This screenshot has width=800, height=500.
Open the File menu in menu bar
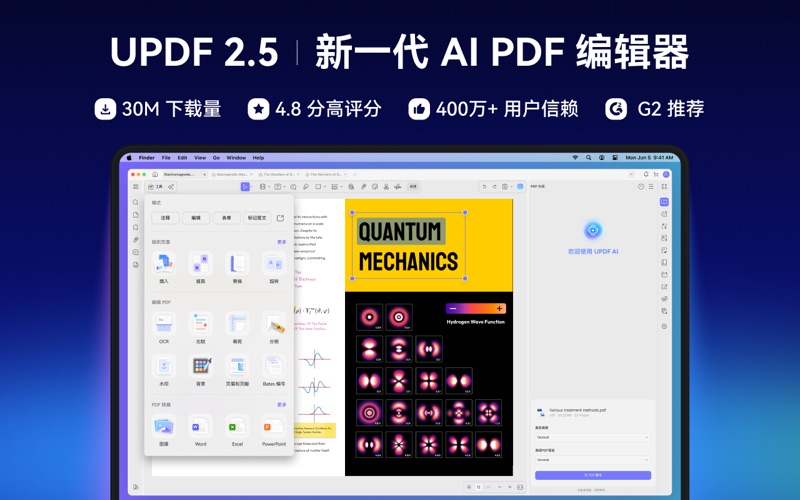coord(166,158)
